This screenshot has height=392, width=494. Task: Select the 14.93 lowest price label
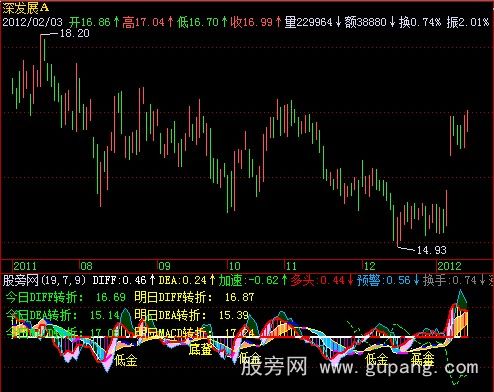click(432, 250)
